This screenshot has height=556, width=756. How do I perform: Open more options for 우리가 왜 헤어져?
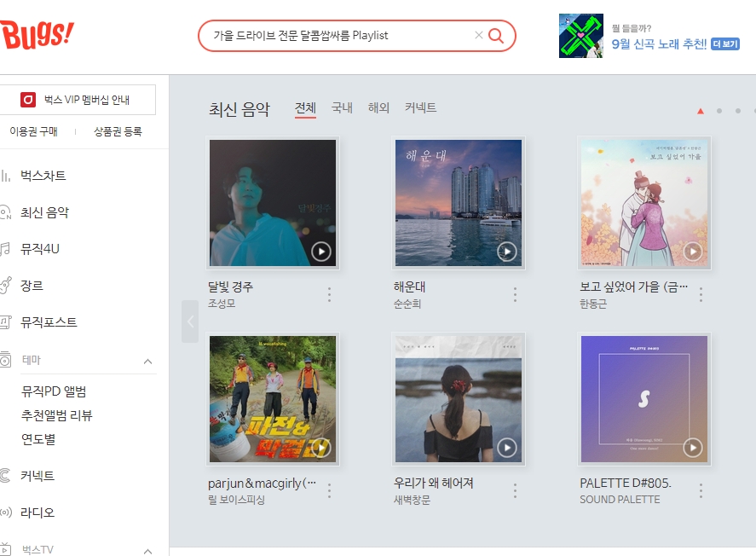tap(515, 490)
